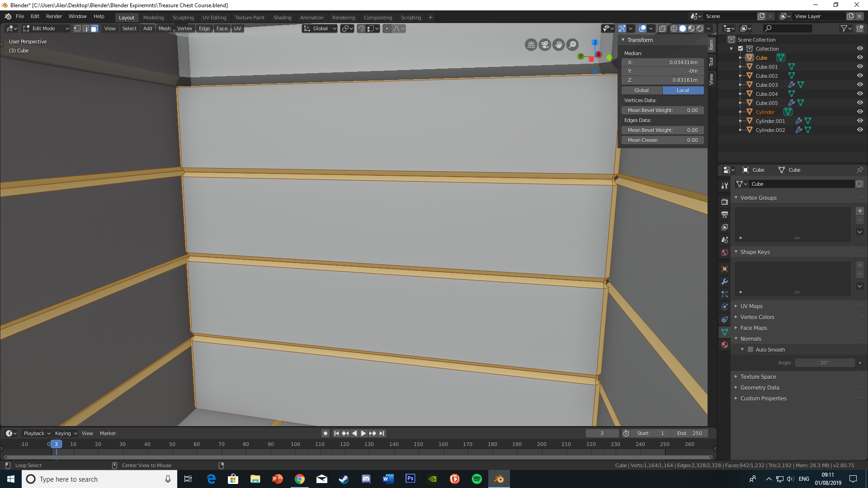Enable Material Preview shading mode

[691, 28]
